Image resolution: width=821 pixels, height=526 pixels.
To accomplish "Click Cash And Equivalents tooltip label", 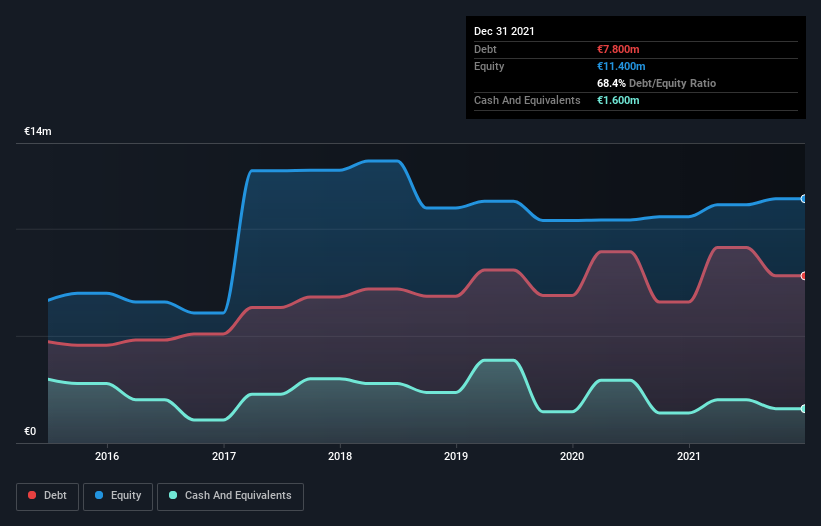I will [527, 100].
